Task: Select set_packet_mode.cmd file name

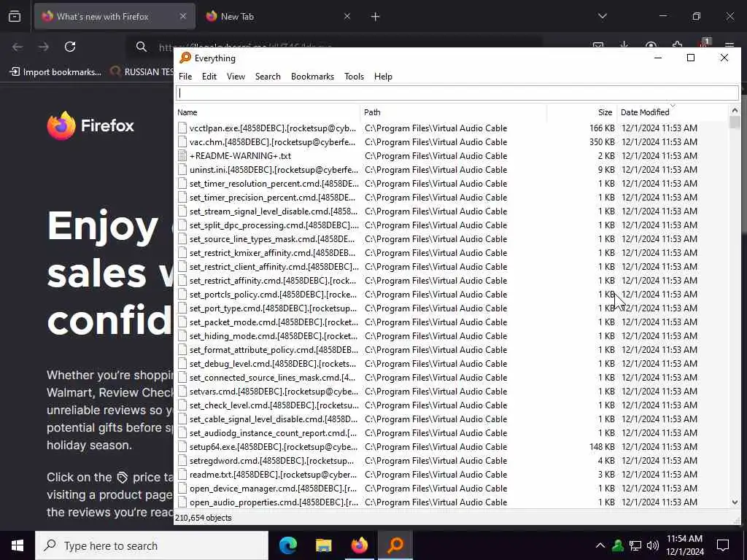Action: coord(274,322)
